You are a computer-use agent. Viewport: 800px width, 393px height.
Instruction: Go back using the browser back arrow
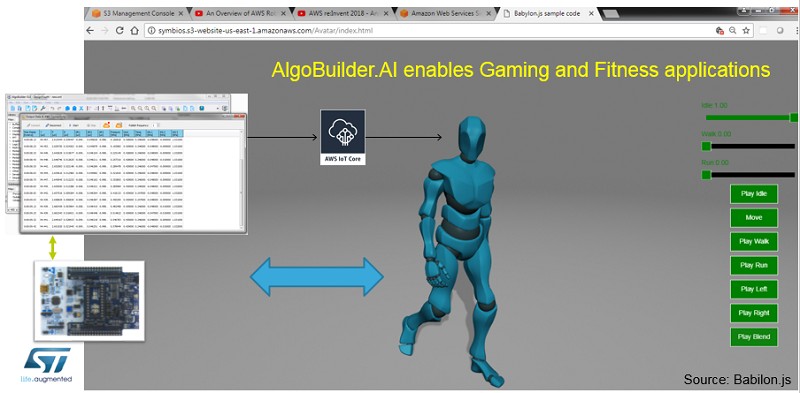(x=90, y=31)
